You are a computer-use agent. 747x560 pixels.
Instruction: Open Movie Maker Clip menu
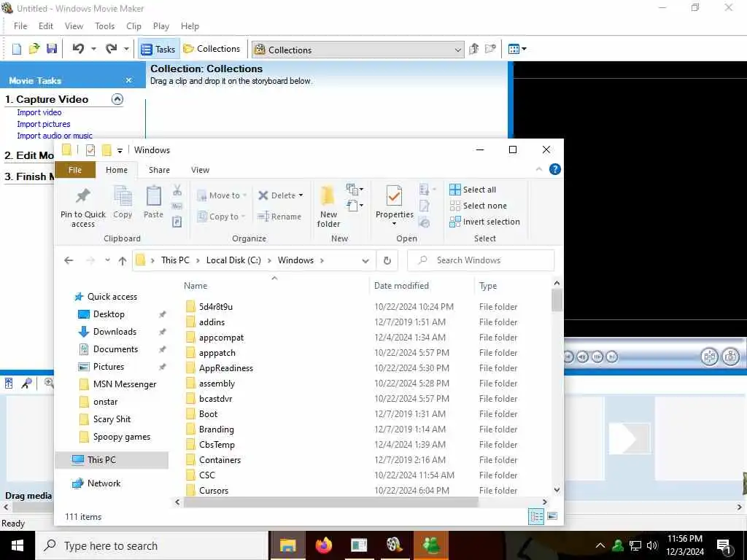[x=134, y=26]
